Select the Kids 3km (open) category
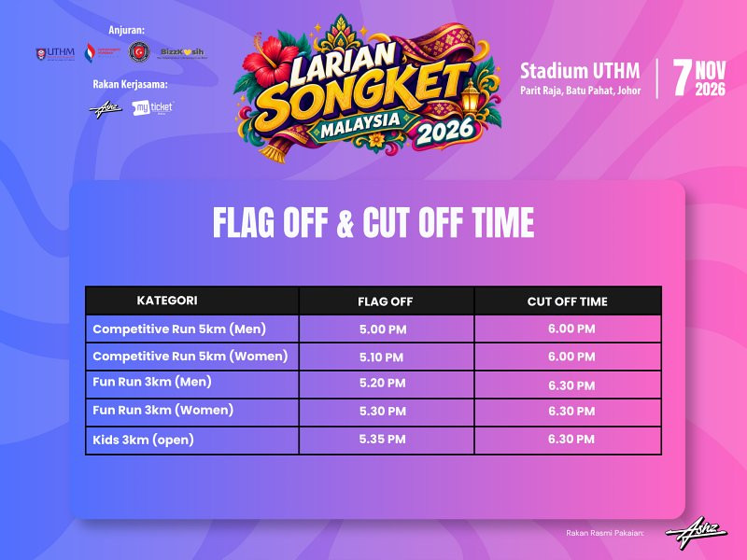Image resolution: width=747 pixels, height=560 pixels. [143, 440]
